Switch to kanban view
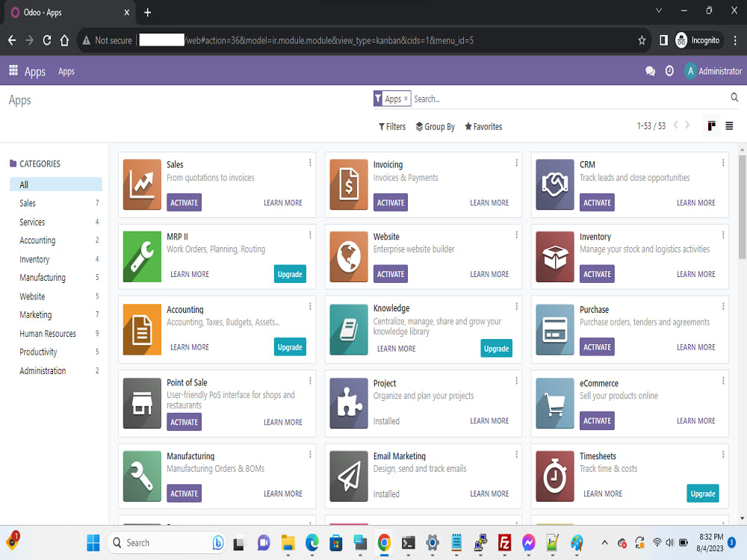 710,125
